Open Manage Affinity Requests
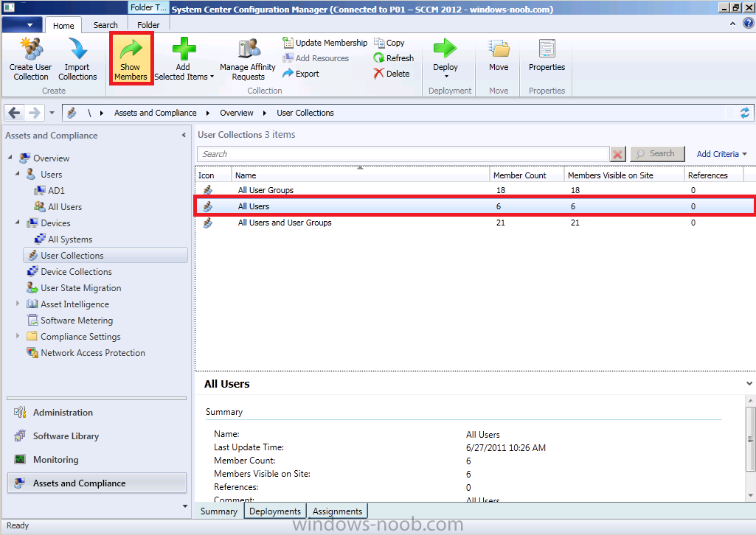The width and height of the screenshot is (756, 535). (x=248, y=59)
